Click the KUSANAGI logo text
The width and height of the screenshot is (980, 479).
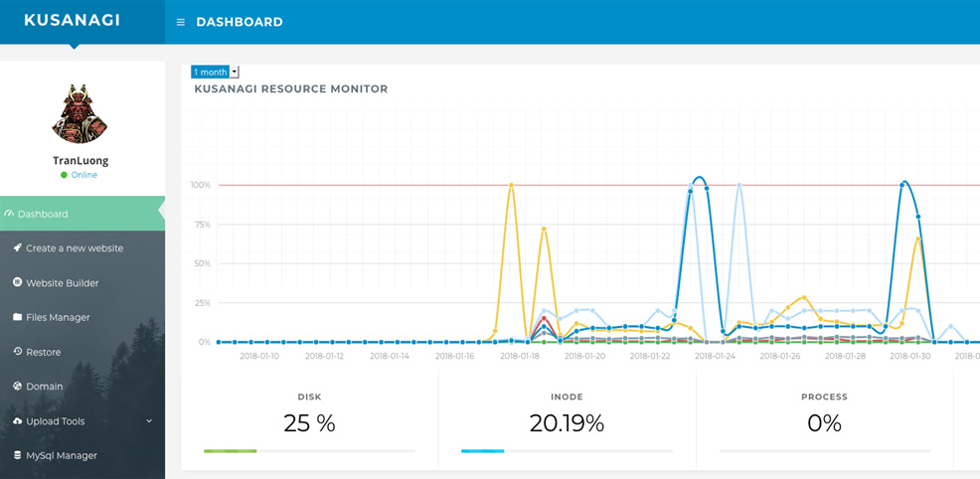click(x=72, y=20)
